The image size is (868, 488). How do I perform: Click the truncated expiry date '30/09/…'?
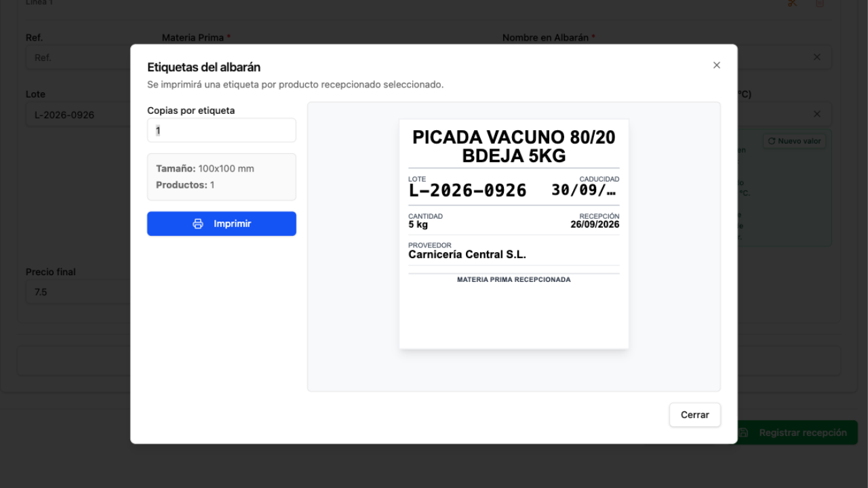point(585,190)
